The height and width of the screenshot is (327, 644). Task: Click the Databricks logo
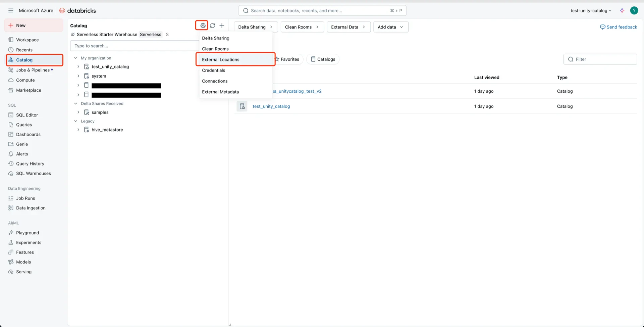click(x=77, y=10)
